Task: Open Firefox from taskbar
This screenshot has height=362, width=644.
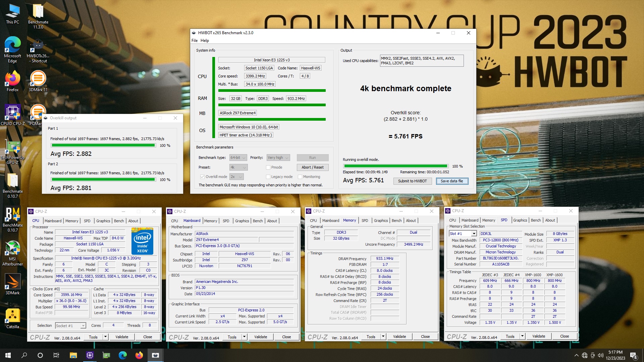Action: coord(139,355)
